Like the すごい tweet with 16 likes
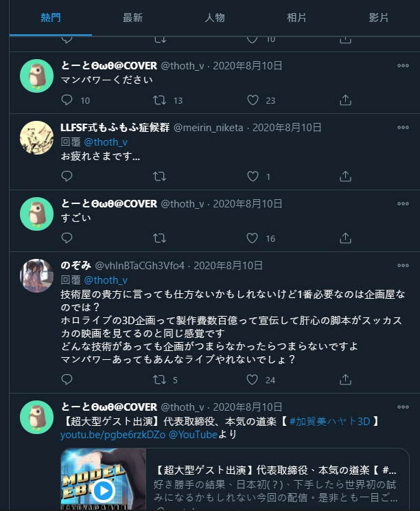This screenshot has height=511, width=420. tap(253, 238)
